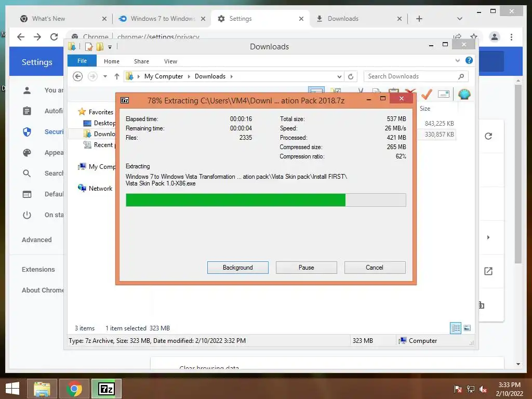Switch to Windows 7 to Windows tab

click(x=162, y=19)
